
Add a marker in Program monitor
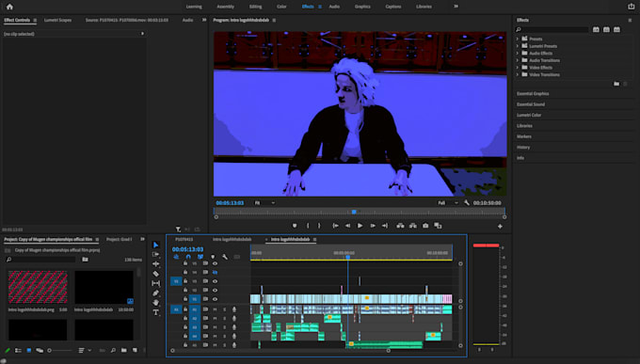295,226
